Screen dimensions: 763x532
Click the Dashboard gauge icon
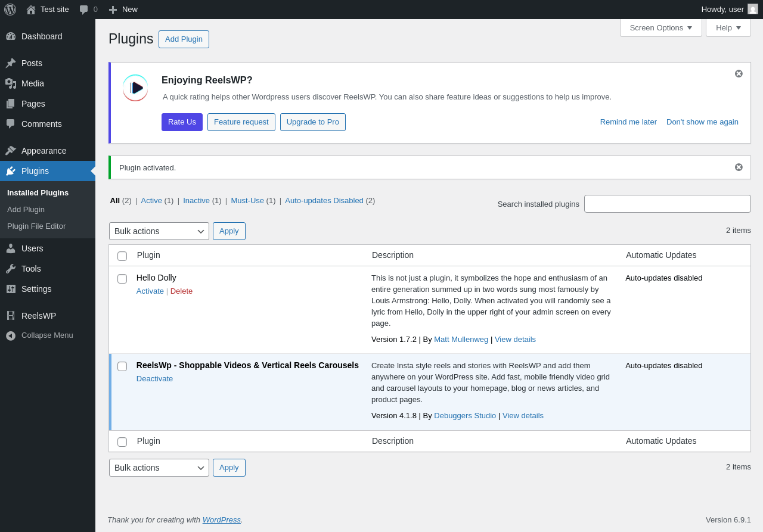coord(11,36)
